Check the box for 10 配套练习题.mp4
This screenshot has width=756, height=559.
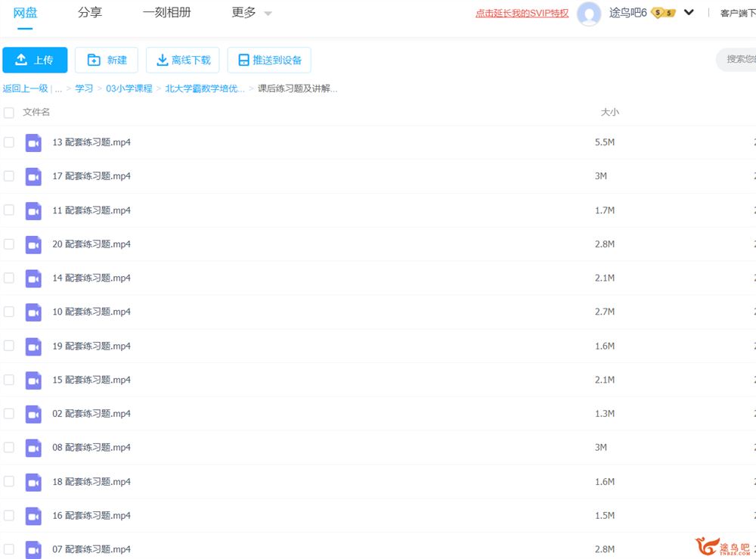(x=8, y=312)
